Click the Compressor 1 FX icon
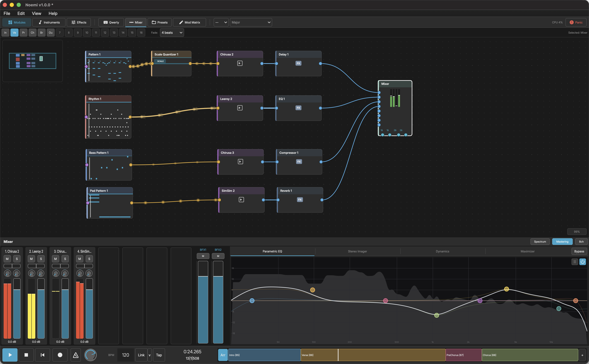 pos(299,161)
